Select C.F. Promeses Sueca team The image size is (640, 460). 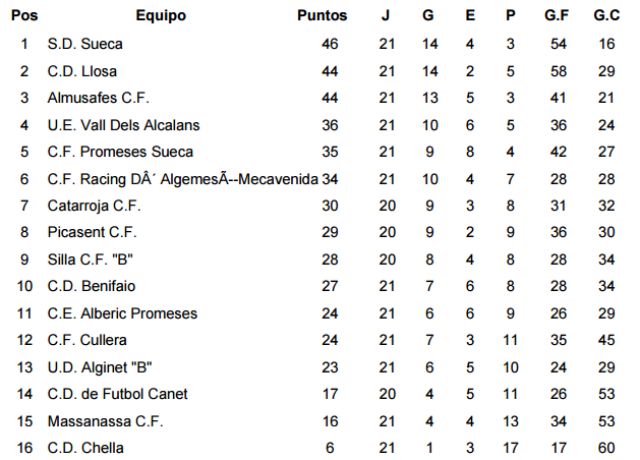120,152
